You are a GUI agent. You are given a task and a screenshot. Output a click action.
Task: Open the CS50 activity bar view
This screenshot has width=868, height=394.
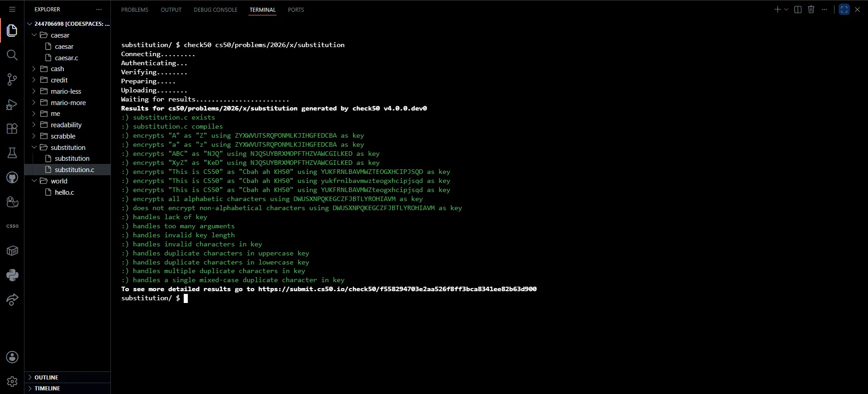[12, 226]
